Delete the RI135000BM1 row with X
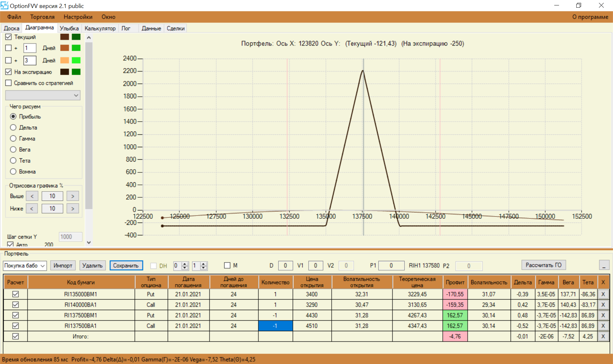The image size is (613, 364). pyautogui.click(x=603, y=294)
